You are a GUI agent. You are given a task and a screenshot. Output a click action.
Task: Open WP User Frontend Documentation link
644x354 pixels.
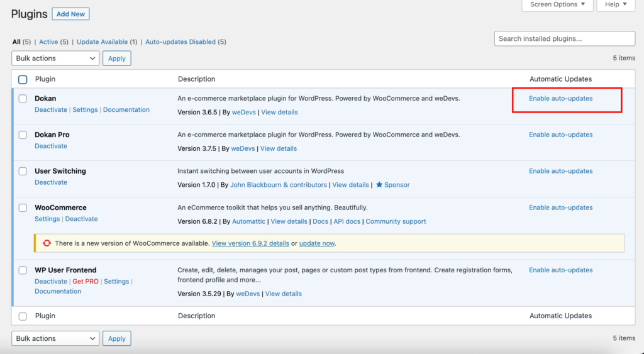coord(58,291)
